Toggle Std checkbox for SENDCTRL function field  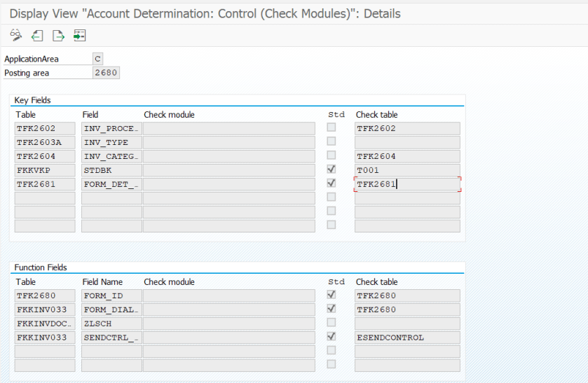point(331,337)
